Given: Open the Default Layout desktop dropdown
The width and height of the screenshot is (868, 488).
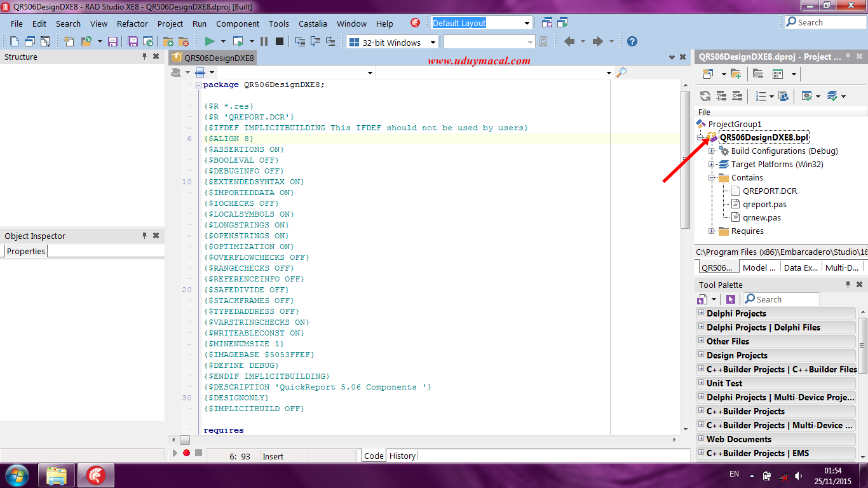Looking at the screenshot, I should coord(527,23).
